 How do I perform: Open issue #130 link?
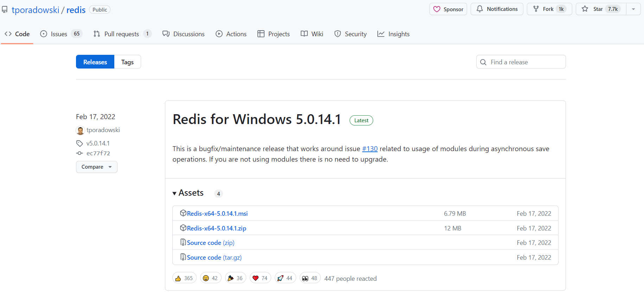pos(370,149)
